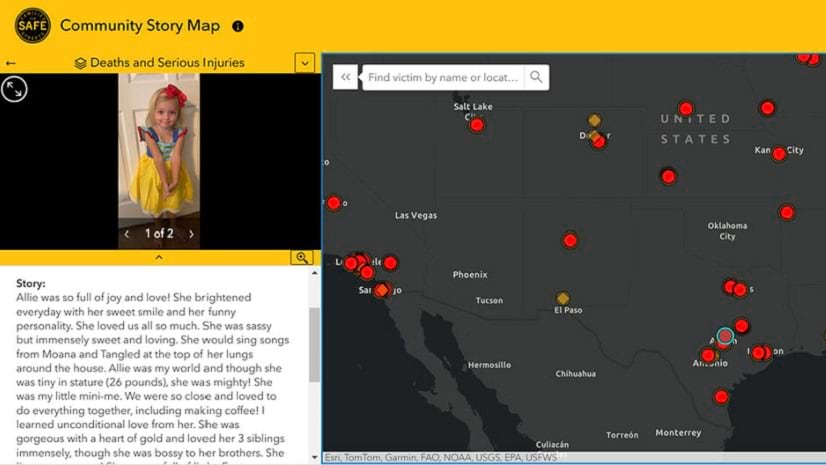Show previous photo in the gallery
Screen dimensions: 826x465
[126, 233]
